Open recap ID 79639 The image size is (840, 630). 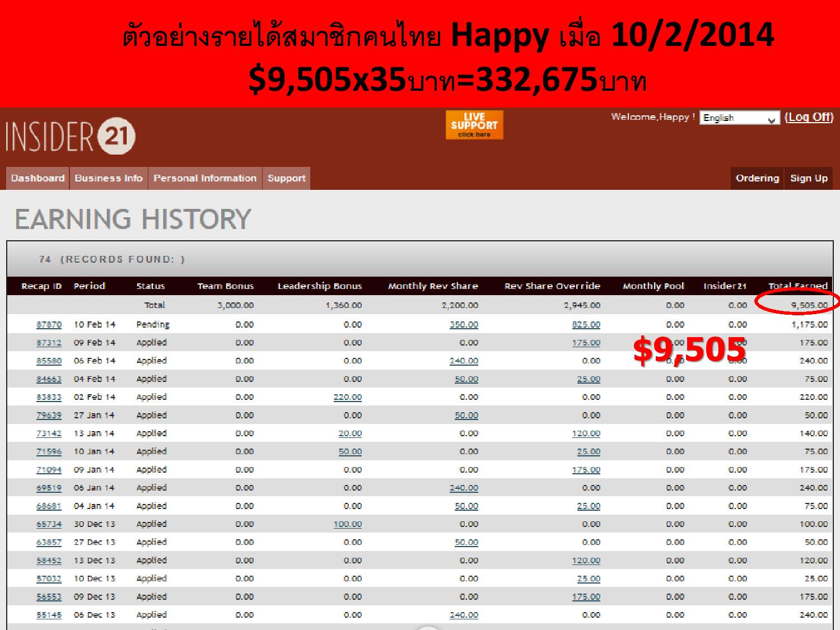[49, 416]
